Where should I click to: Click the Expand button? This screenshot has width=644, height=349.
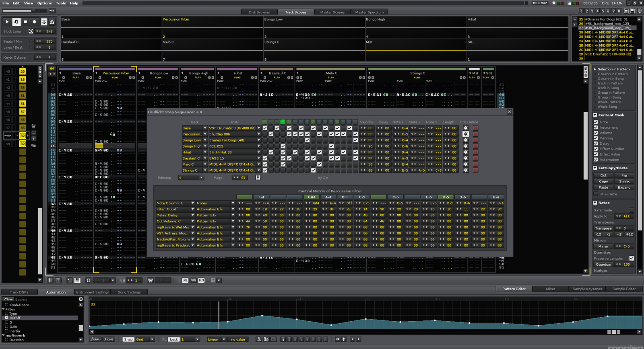624,187
